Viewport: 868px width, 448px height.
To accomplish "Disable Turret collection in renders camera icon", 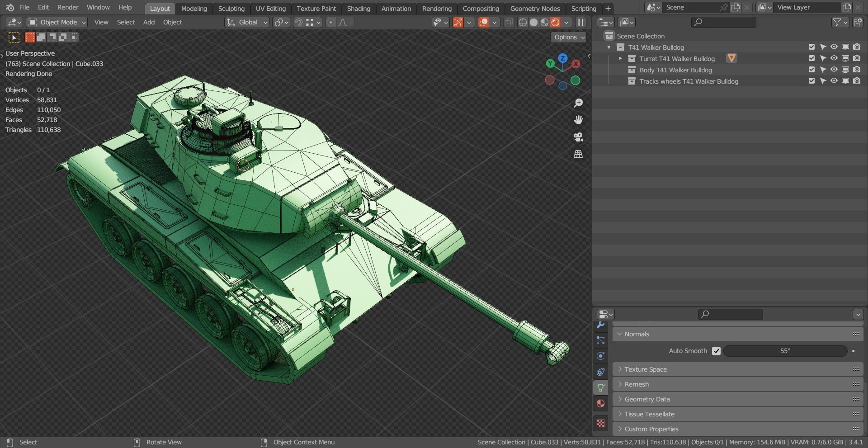I will (x=857, y=58).
